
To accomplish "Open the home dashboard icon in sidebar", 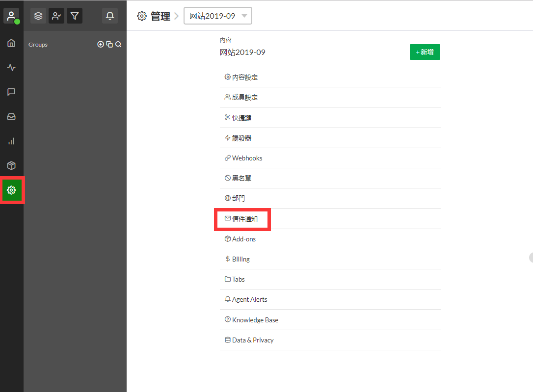I will [11, 43].
